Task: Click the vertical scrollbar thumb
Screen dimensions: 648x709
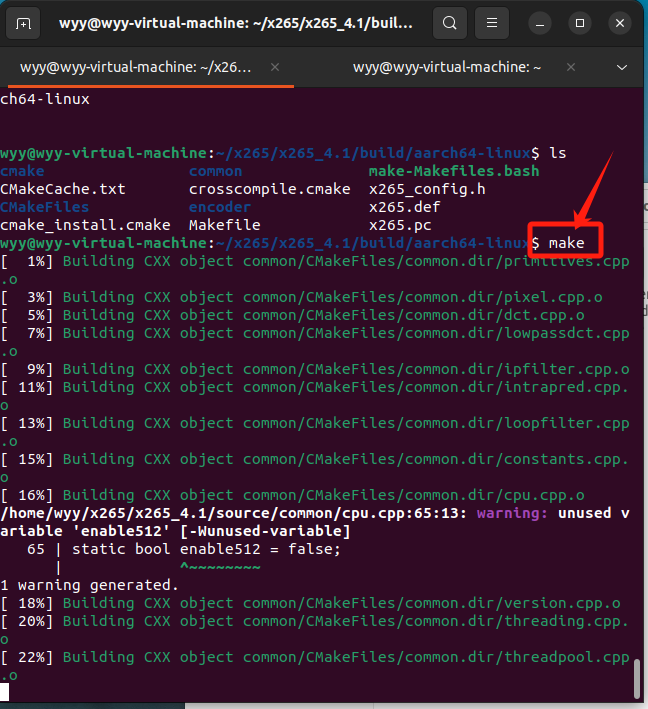Action: point(637,680)
